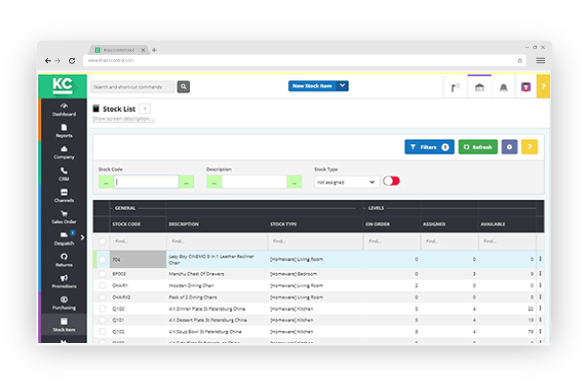
Task: Click the Search and short-cut commands field
Action: (x=133, y=87)
